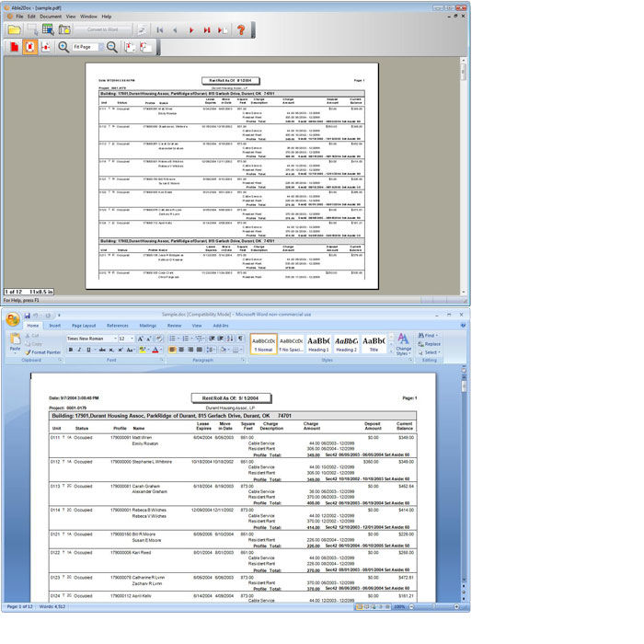Viewport: 644px width, 644px height.
Task: Switch to Word's Page Layout tab
Action: (84, 326)
